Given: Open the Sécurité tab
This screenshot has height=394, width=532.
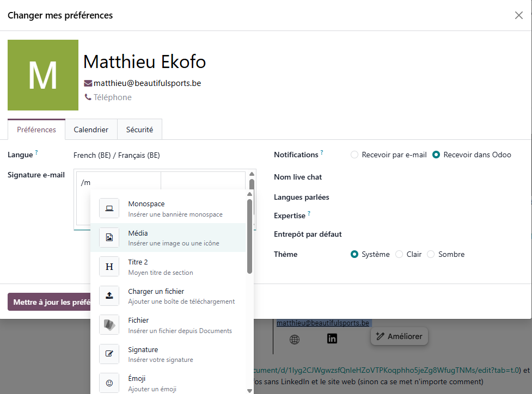Looking at the screenshot, I should point(139,130).
